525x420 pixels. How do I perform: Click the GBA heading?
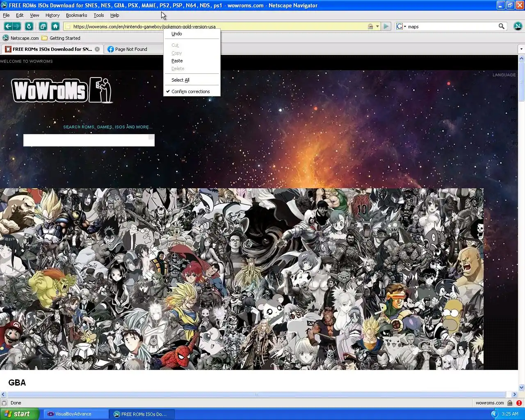point(17,382)
